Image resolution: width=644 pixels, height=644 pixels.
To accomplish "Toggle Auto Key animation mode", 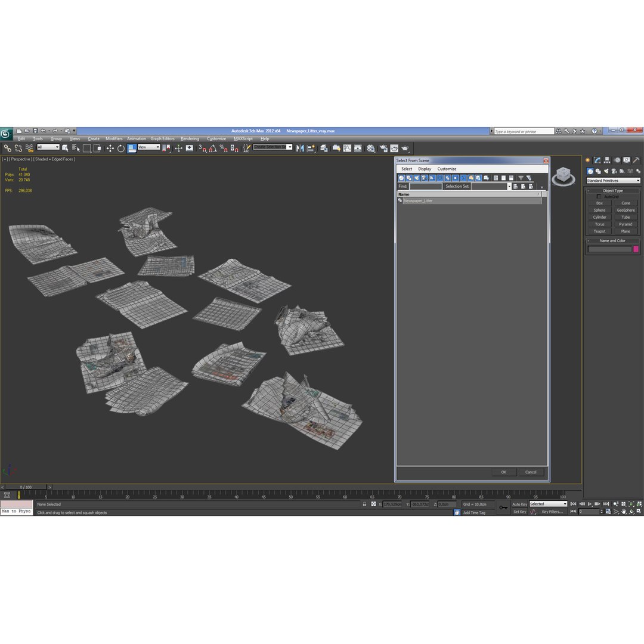I will (519, 504).
